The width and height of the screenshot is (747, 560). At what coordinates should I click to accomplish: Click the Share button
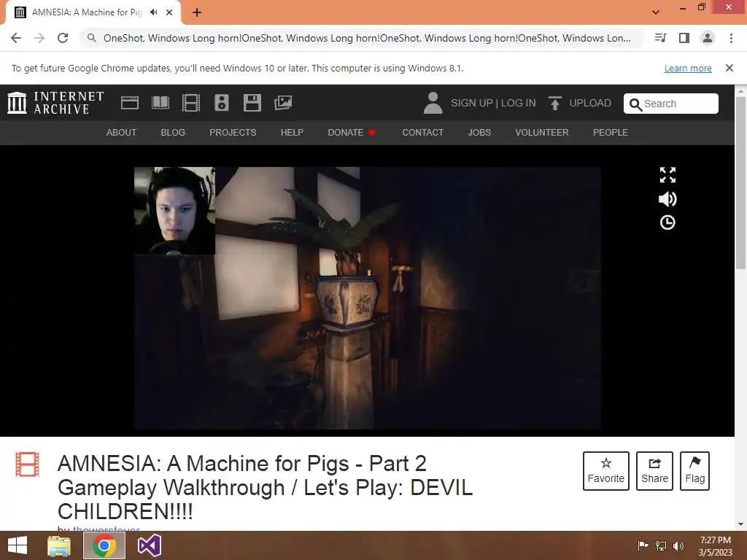pos(654,471)
